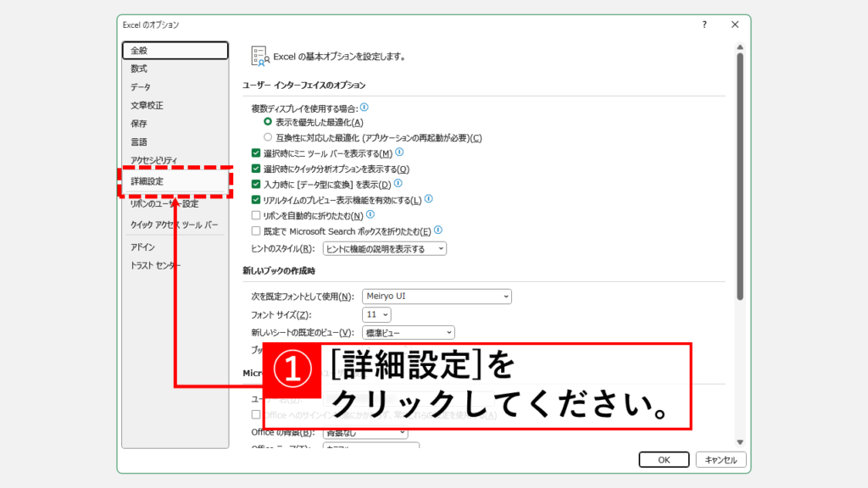This screenshot has height=488, width=868.
Task: Click the help question mark button
Action: click(x=704, y=25)
